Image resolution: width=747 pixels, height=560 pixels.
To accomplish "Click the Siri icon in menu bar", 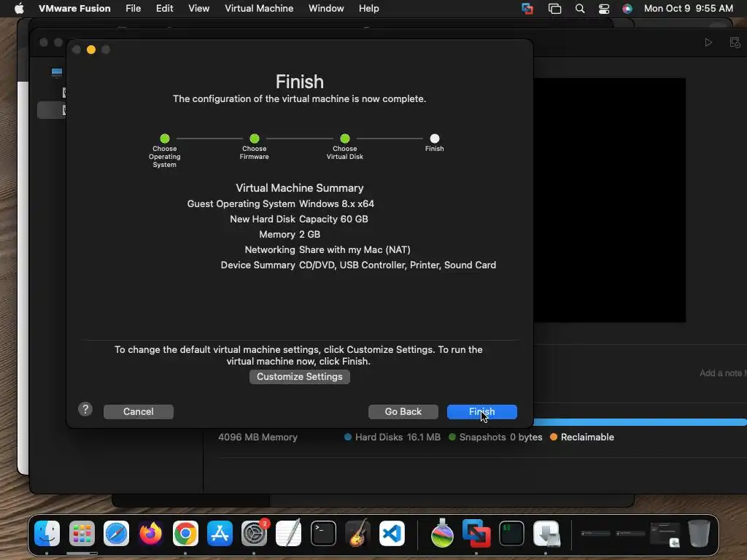I will pyautogui.click(x=627, y=9).
